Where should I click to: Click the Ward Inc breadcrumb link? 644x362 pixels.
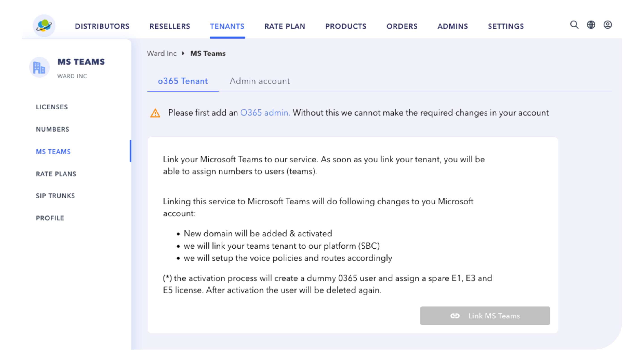(162, 53)
